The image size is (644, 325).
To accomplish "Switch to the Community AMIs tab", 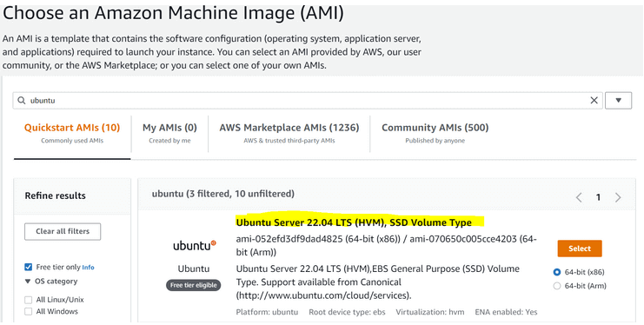I will click(x=435, y=133).
